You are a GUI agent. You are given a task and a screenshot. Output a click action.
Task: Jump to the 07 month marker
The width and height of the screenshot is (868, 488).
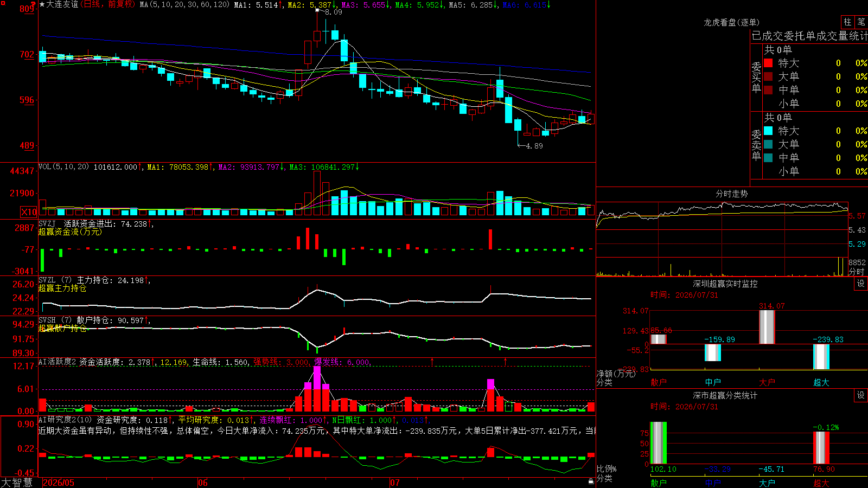pos(395,483)
